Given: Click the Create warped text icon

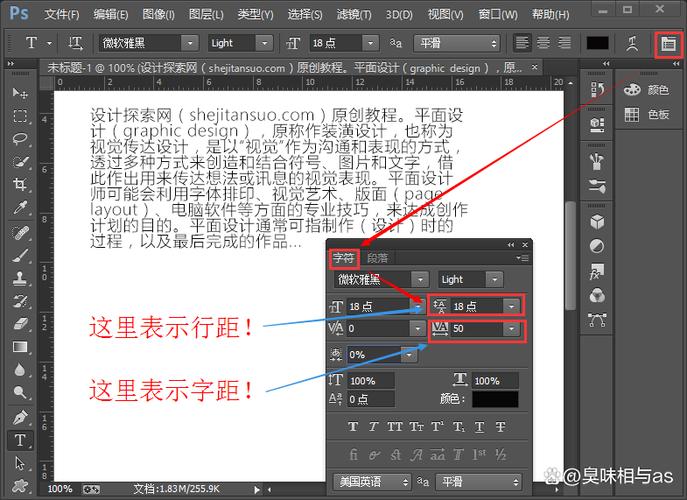Looking at the screenshot, I should (x=632, y=43).
